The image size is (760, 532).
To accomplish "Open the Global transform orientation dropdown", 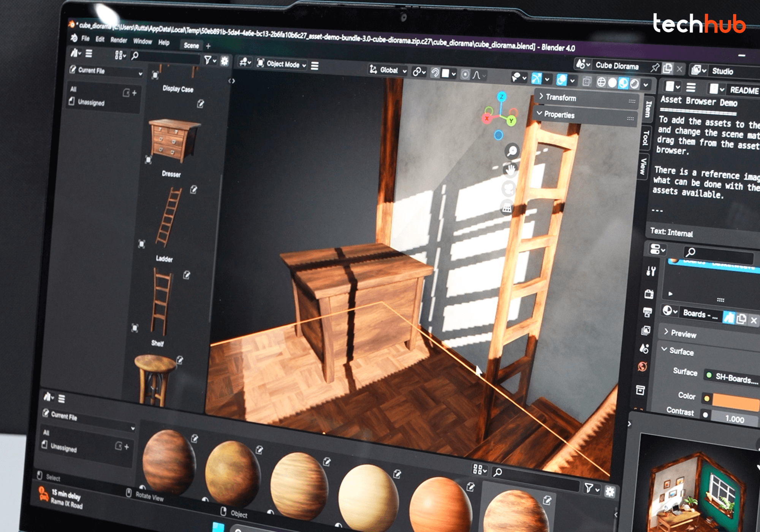I will [x=388, y=70].
